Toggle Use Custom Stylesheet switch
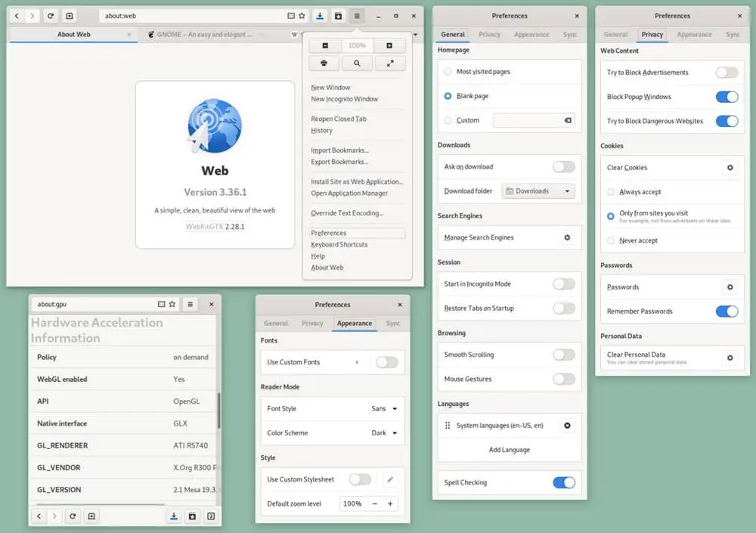The image size is (756, 533). tap(360, 479)
